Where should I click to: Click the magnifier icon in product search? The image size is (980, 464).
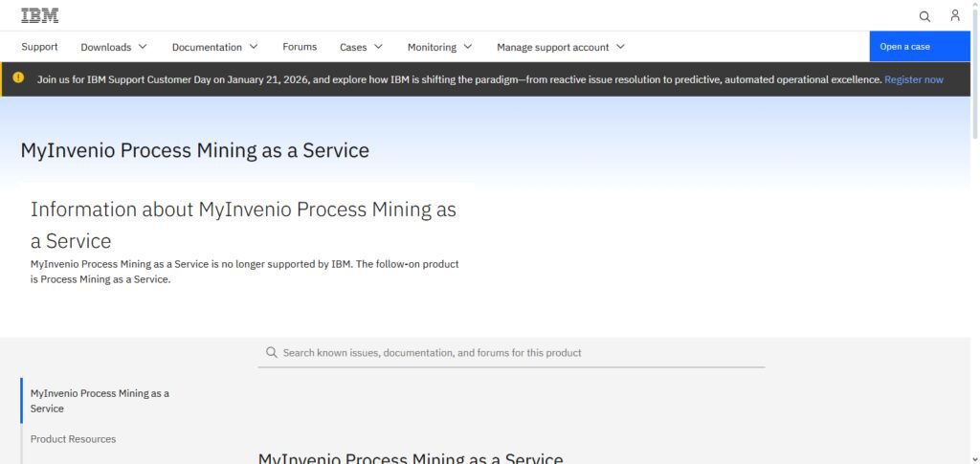(x=271, y=352)
